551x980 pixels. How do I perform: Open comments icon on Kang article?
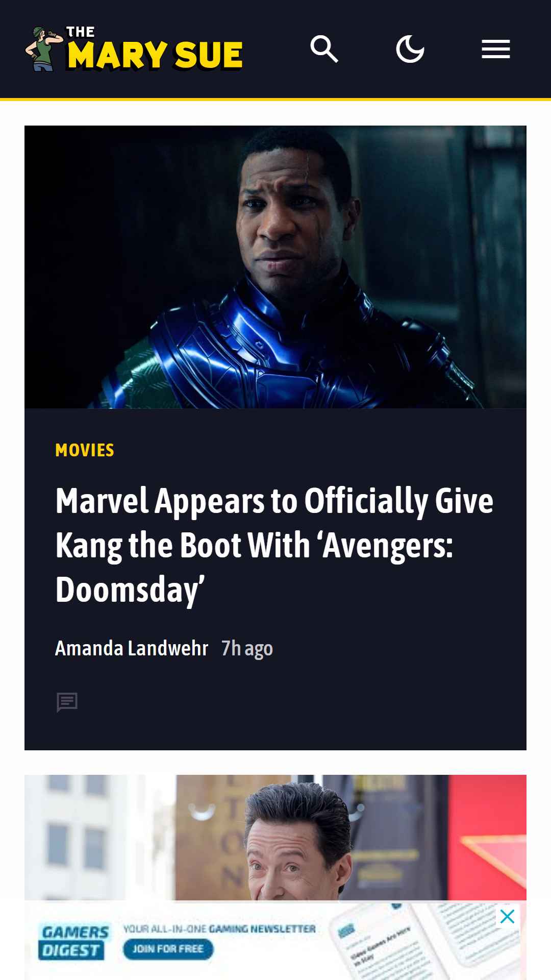(67, 702)
